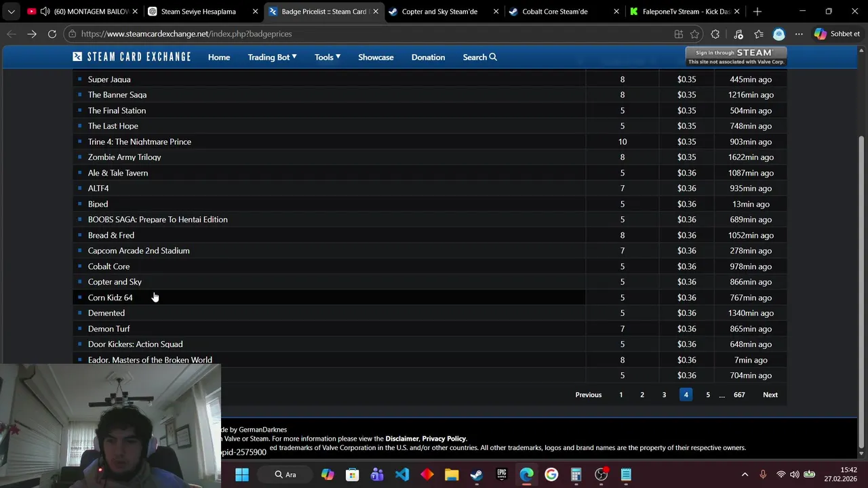Viewport: 868px width, 488px height.
Task: Open a new browser tab
Action: pyautogui.click(x=757, y=12)
